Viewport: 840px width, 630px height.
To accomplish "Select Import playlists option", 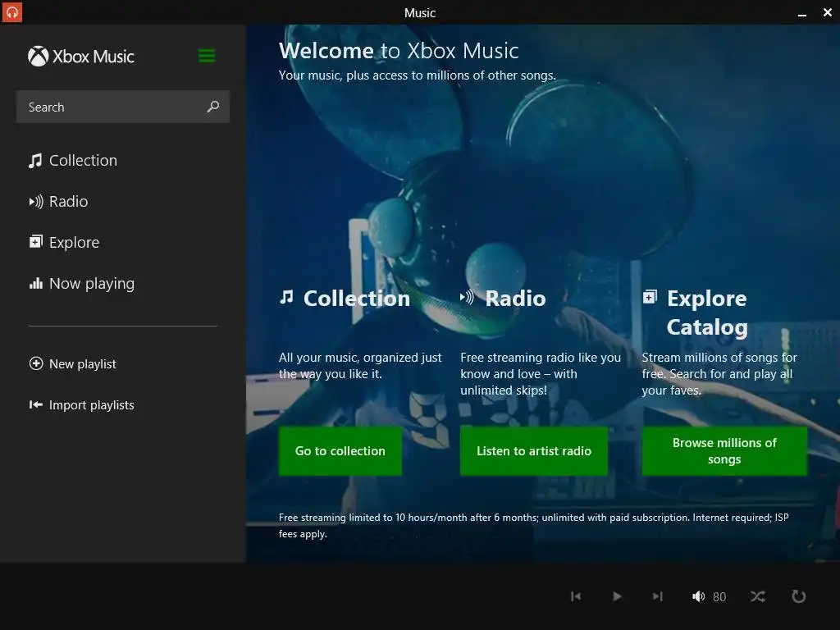I will point(81,405).
